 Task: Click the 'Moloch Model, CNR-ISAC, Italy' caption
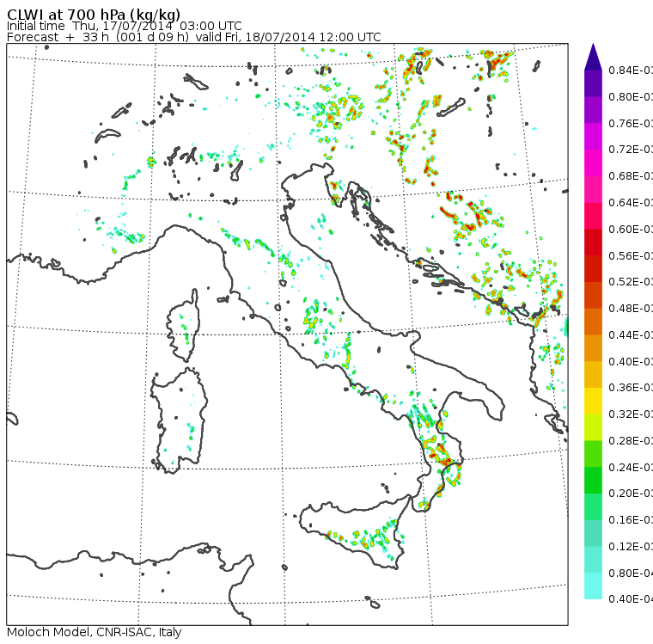(95, 632)
